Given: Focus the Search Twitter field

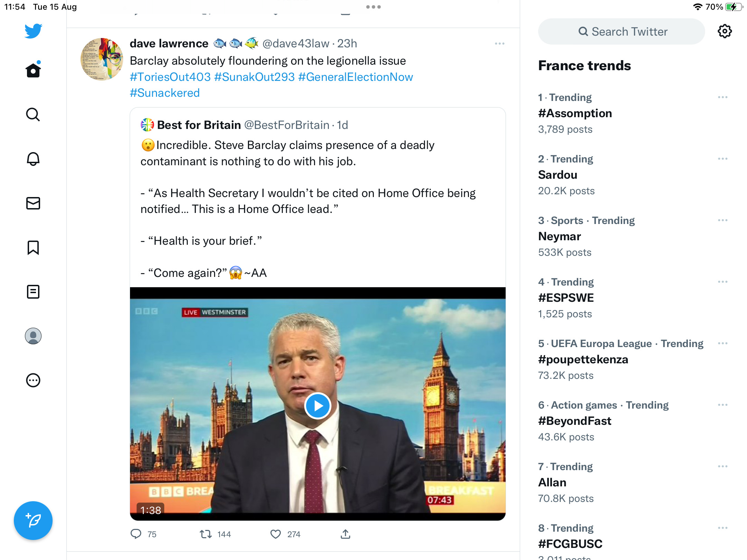Looking at the screenshot, I should click(x=621, y=31).
